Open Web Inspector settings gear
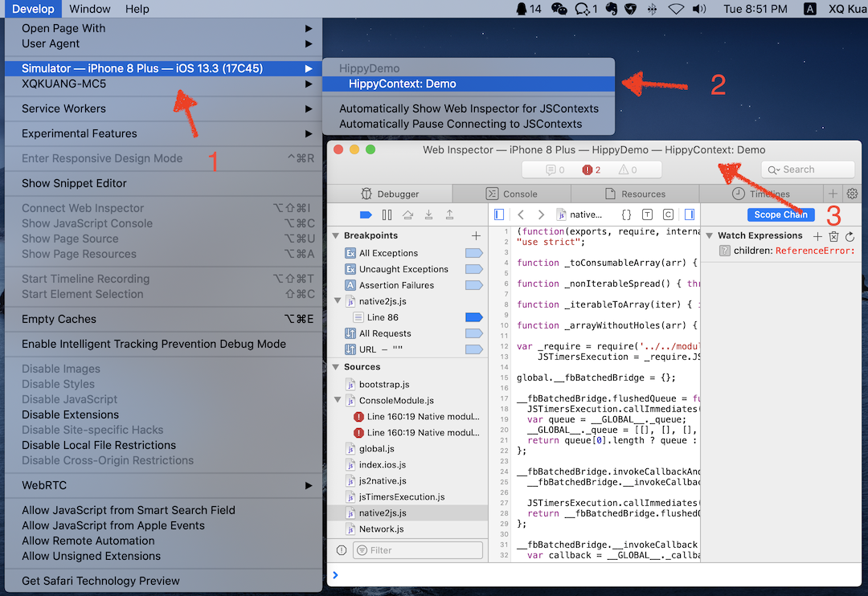This screenshot has height=596, width=868. 852,194
